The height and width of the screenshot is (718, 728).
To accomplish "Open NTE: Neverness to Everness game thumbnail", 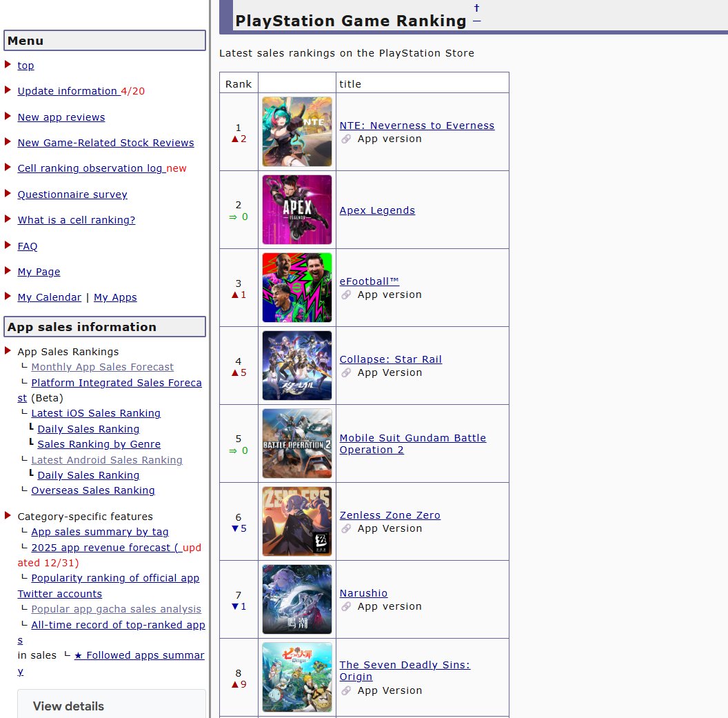I will pos(297,132).
